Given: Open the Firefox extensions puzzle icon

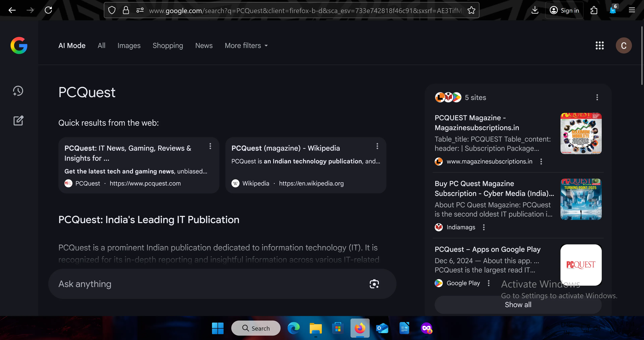Looking at the screenshot, I should pos(594,10).
